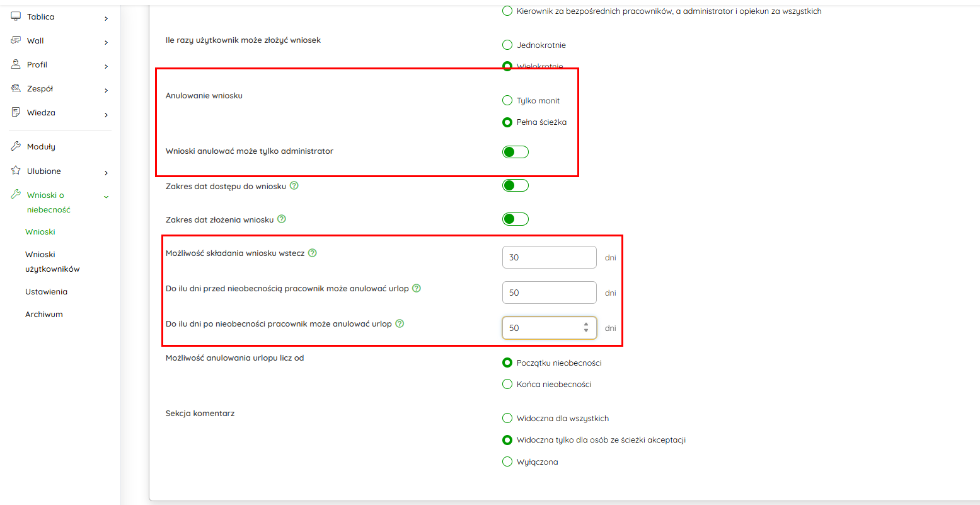Go to the Archiwum link
980x505 pixels.
point(44,314)
